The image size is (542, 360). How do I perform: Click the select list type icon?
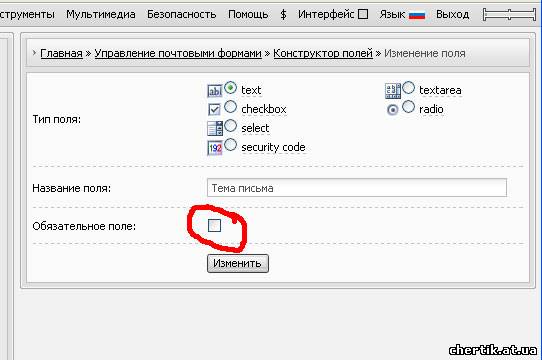215,128
